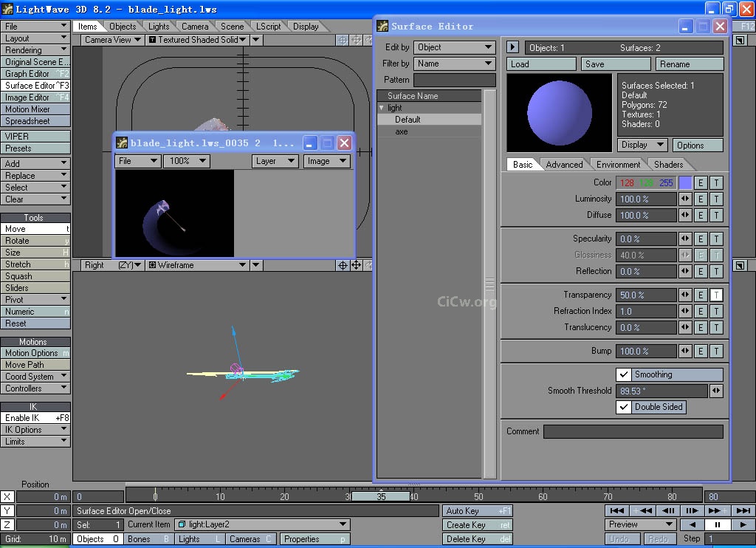The image size is (756, 548).
Task: Click the move view icon in Camera viewport
Action: [357, 40]
